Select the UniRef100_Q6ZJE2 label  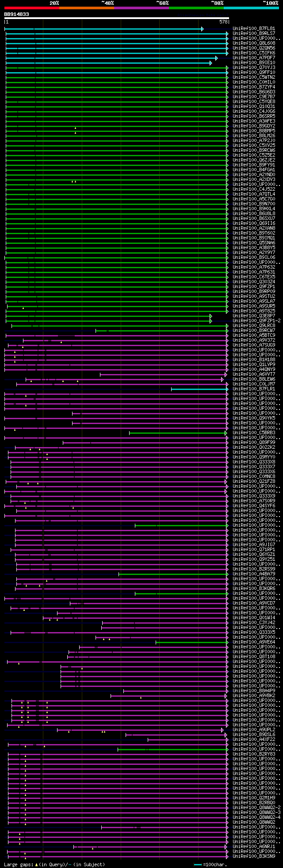(254, 160)
